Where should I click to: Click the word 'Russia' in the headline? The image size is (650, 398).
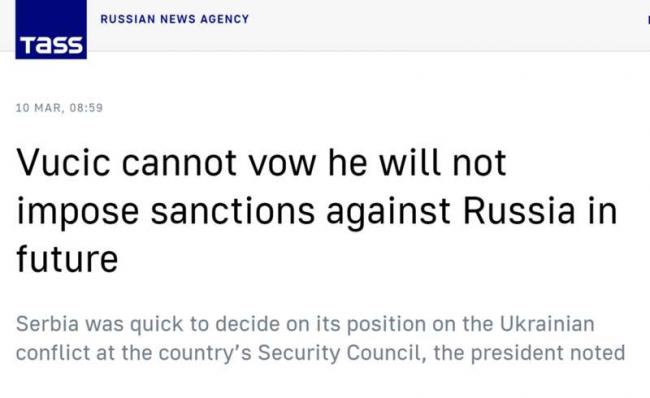tap(519, 211)
